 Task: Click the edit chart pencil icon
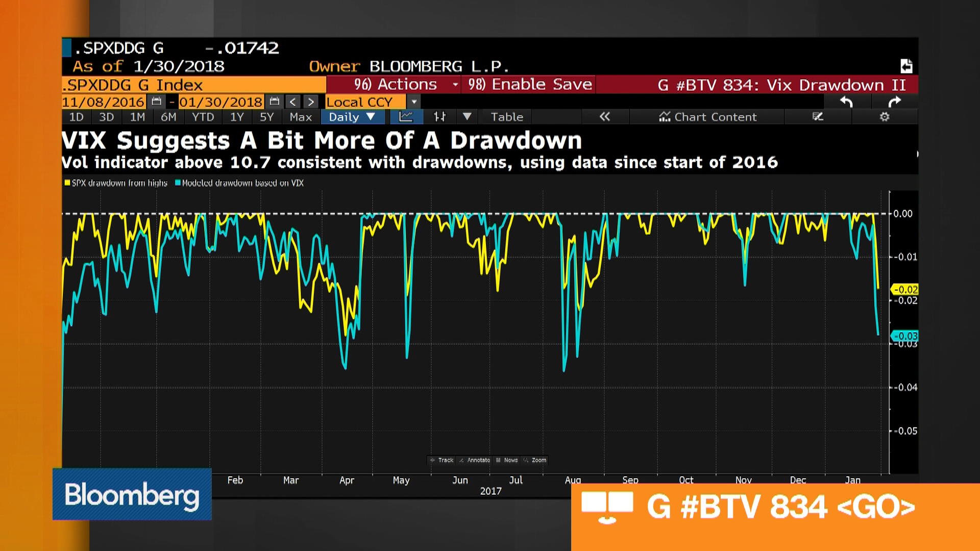(x=818, y=116)
